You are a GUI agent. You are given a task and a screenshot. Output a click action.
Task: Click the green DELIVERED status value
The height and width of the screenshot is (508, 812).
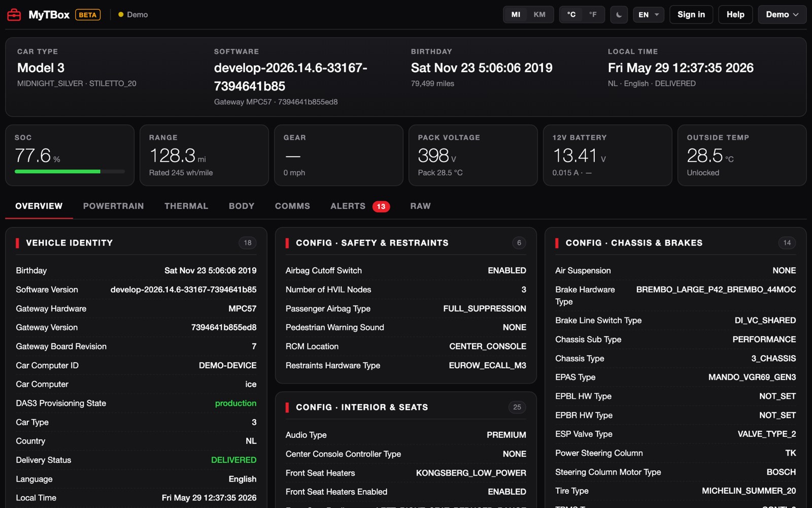click(x=233, y=460)
